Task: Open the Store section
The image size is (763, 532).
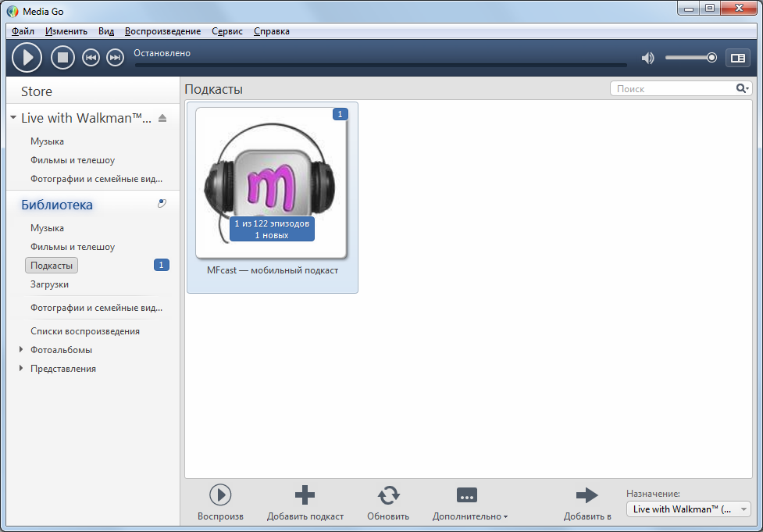Action: tap(37, 91)
